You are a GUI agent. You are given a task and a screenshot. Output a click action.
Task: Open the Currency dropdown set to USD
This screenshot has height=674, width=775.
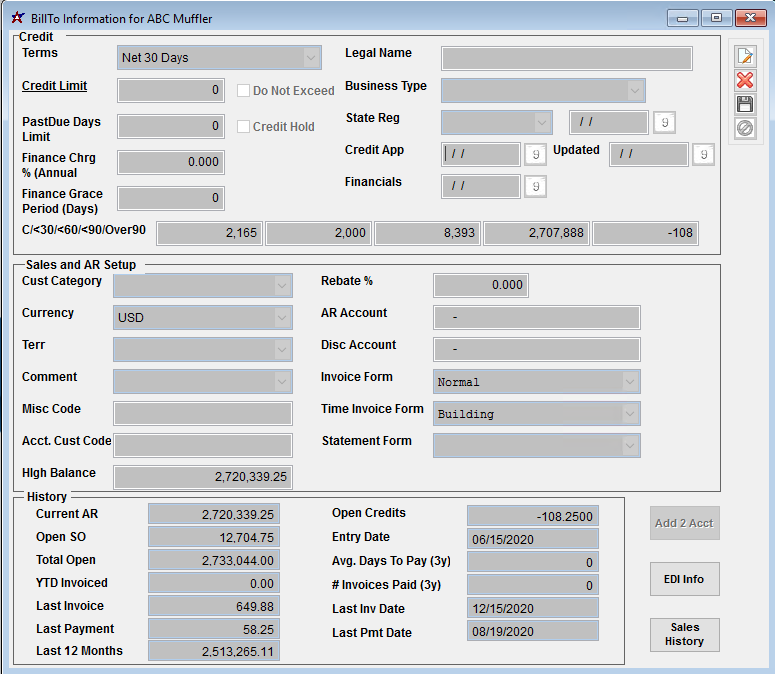(x=282, y=318)
